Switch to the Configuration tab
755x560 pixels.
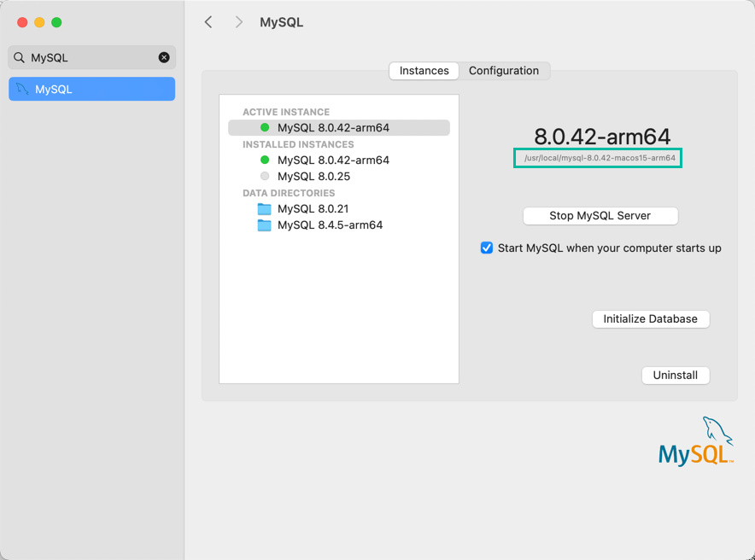click(504, 71)
